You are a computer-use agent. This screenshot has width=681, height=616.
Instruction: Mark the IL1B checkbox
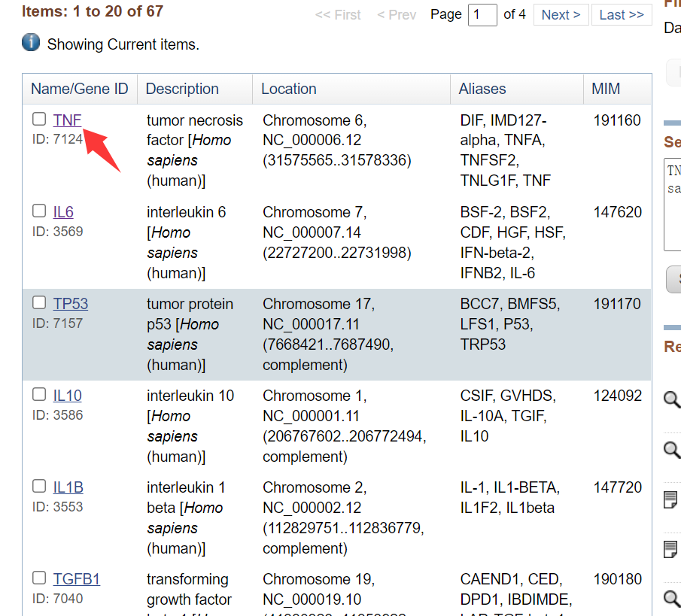[39, 486]
